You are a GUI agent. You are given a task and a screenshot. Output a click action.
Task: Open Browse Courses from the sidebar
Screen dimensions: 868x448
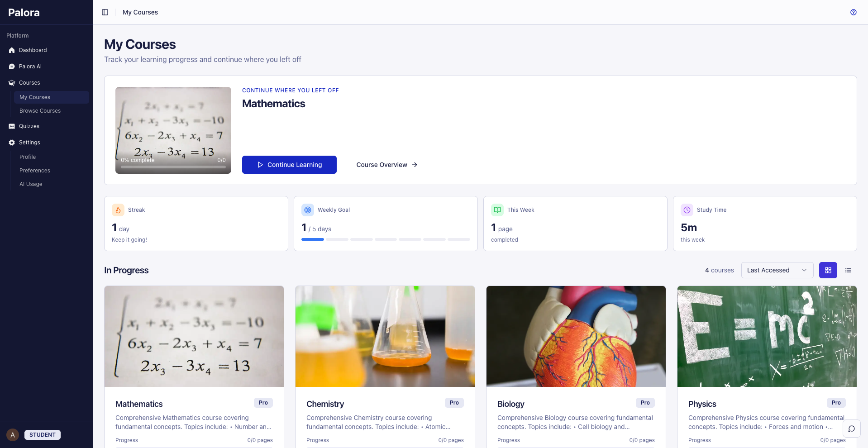[40, 111]
